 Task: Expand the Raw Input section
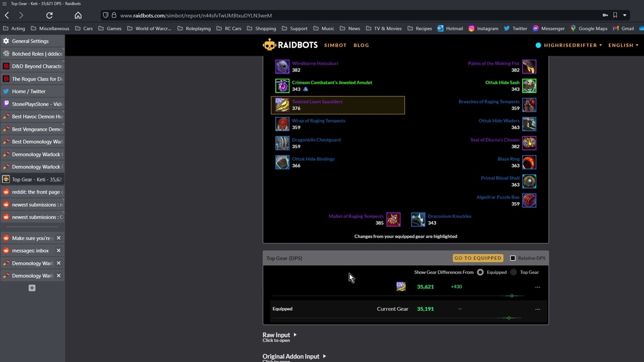280,335
